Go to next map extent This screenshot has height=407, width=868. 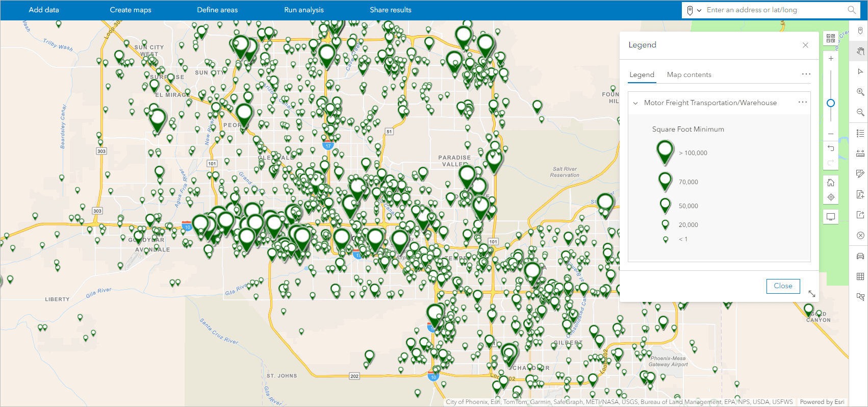click(x=831, y=163)
